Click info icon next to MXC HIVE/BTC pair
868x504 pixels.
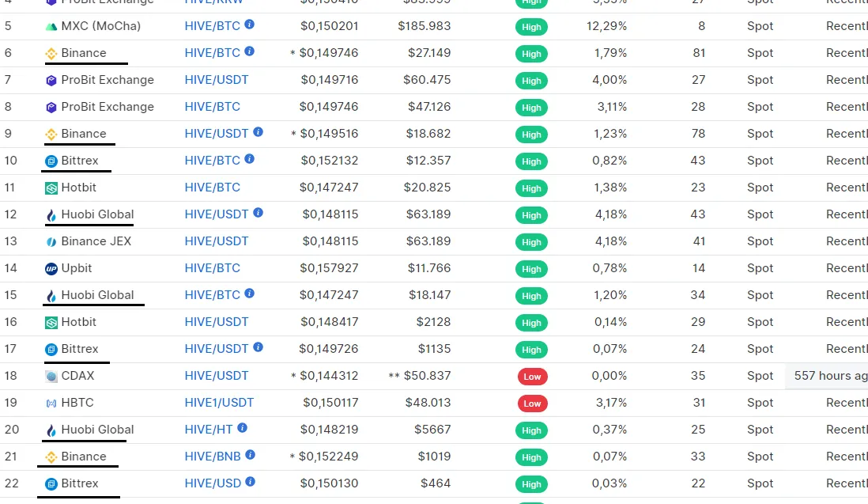(x=250, y=25)
